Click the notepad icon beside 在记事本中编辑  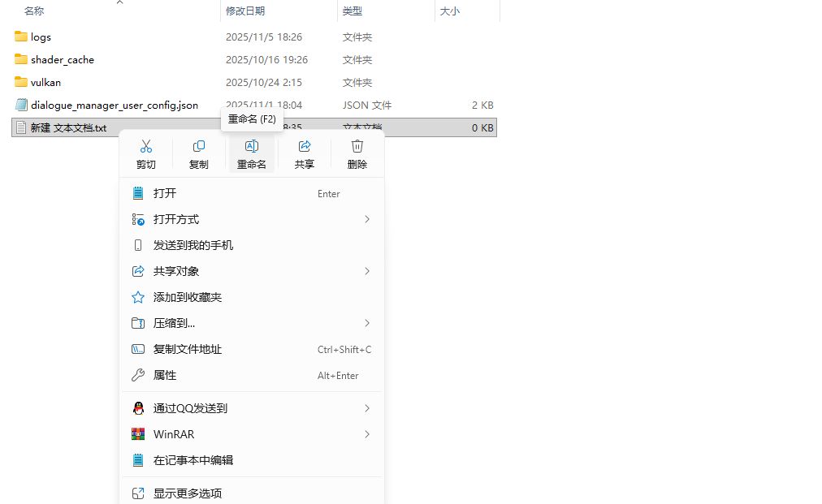(138, 460)
